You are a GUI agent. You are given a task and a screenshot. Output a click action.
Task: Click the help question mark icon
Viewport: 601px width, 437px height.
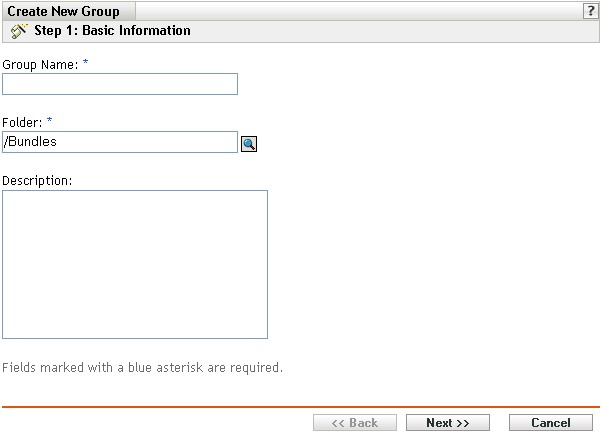click(591, 11)
